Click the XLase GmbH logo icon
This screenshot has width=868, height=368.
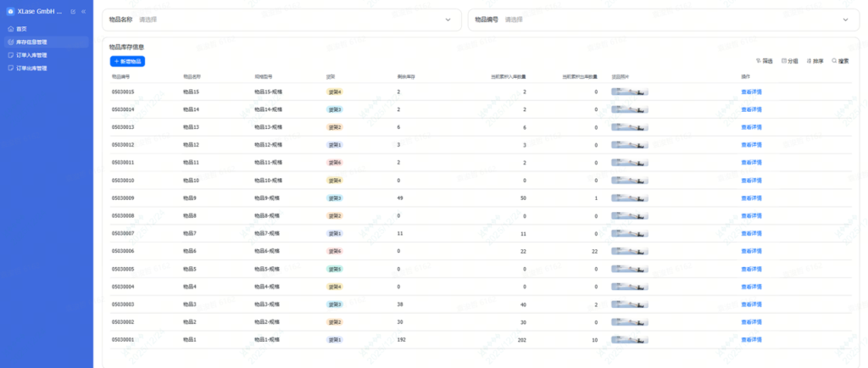[x=9, y=11]
